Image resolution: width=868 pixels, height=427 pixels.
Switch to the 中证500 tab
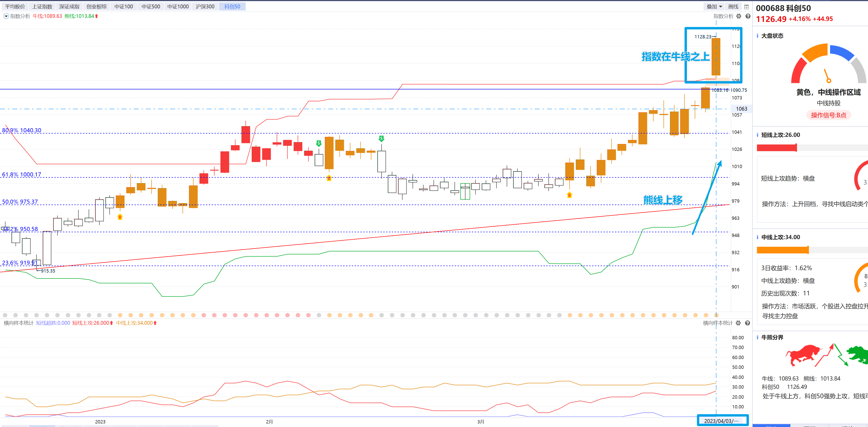click(151, 6)
